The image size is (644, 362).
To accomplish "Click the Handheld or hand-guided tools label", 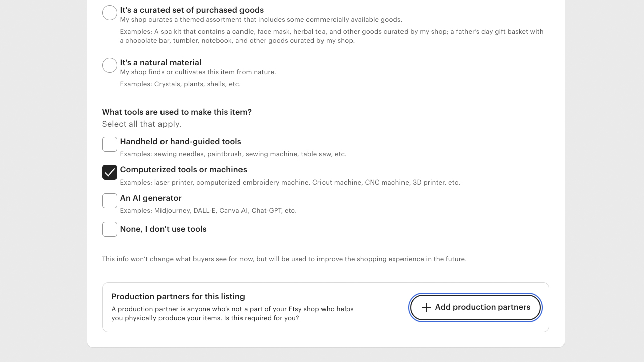I will click(180, 141).
